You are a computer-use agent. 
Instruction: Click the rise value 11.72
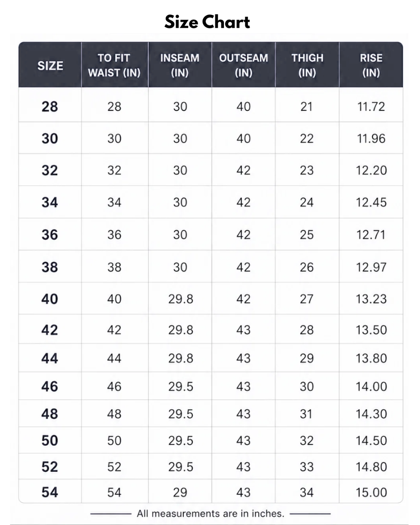371,107
